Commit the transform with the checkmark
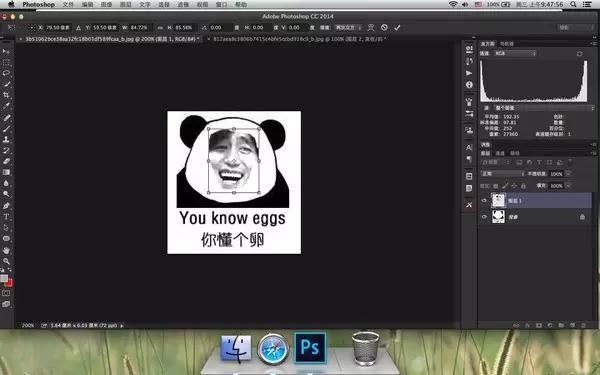Viewport: 600px width, 375px height. pos(397,28)
